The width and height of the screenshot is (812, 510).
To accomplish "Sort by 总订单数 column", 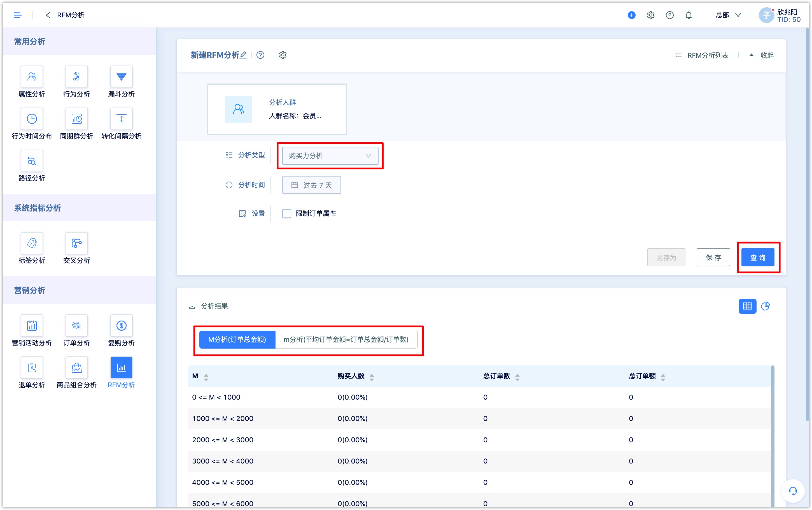I will pos(517,377).
